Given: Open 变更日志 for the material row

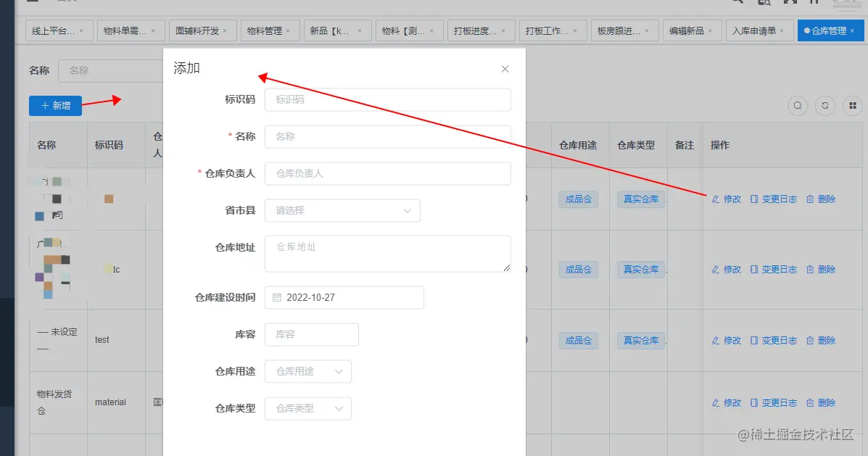Looking at the screenshot, I should (773, 403).
